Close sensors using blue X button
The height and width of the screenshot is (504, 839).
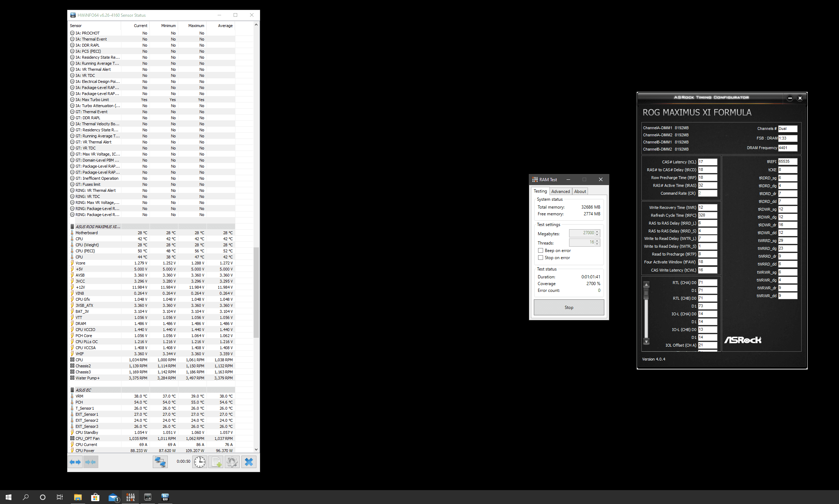point(249,462)
